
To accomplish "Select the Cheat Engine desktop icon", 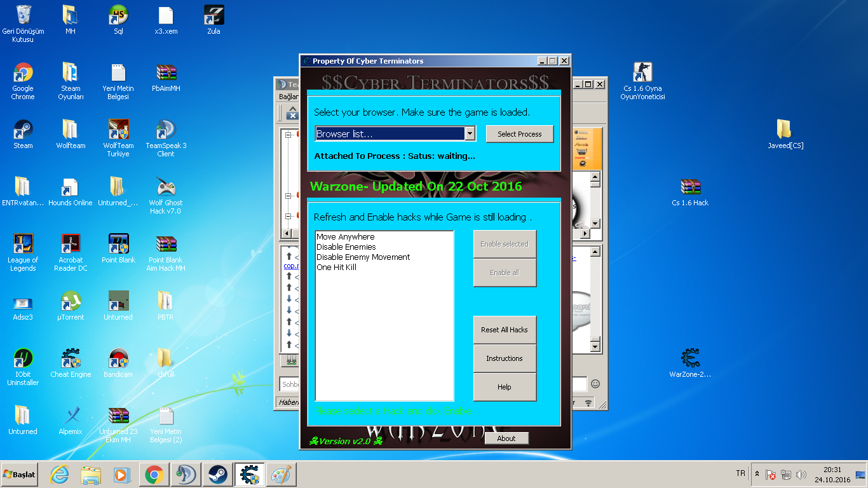I will (71, 363).
